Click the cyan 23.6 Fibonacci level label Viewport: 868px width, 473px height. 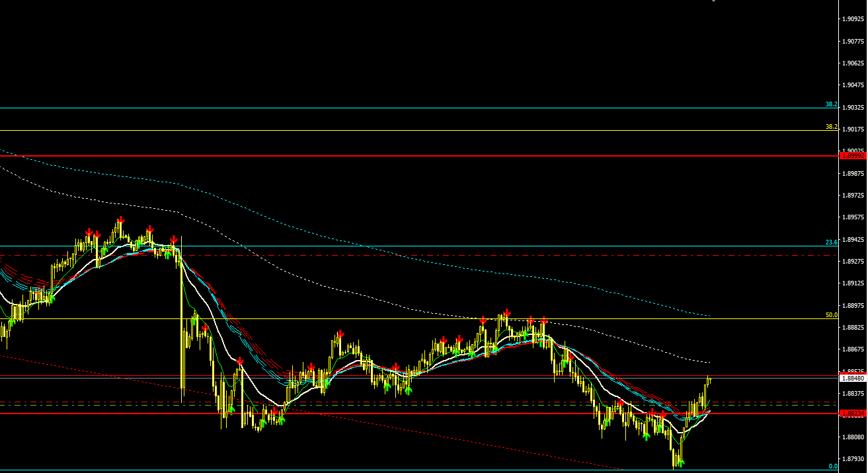pos(831,242)
